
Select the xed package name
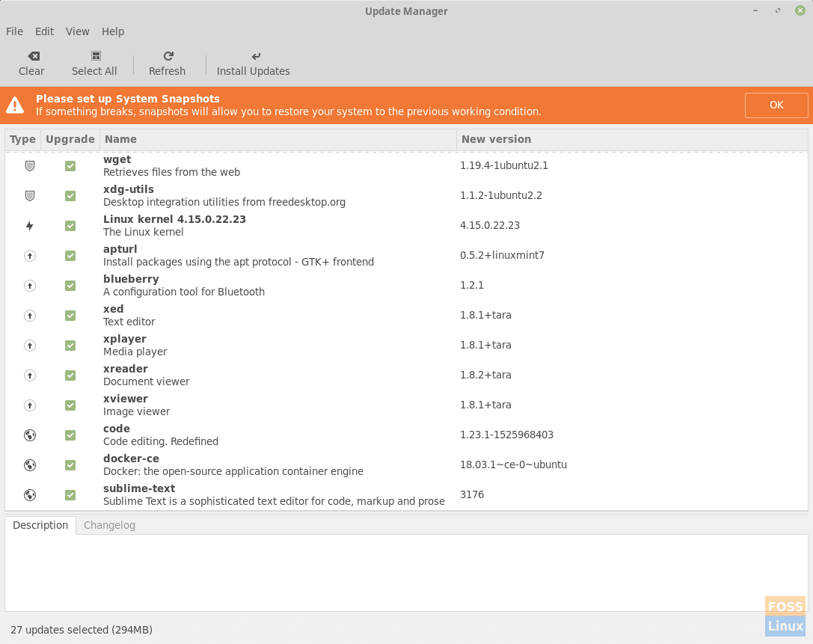(114, 309)
